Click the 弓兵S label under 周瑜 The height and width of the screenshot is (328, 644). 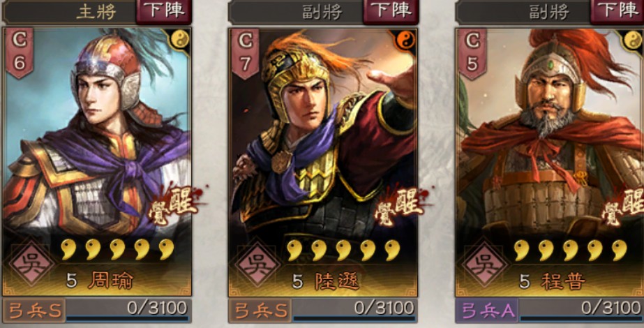[x=34, y=311]
